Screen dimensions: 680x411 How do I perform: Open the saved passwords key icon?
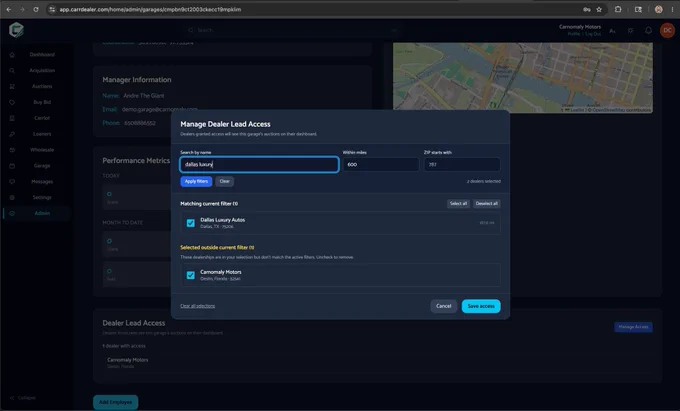coord(587,9)
